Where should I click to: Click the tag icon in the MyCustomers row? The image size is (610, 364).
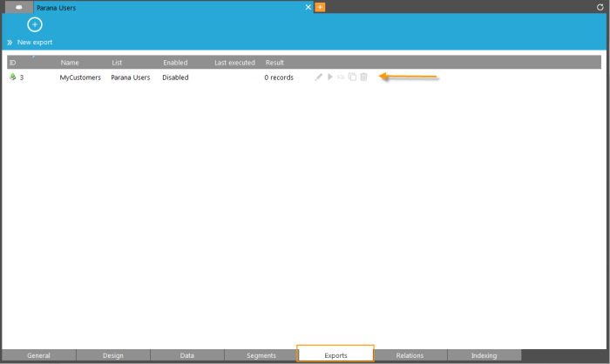[x=341, y=78]
